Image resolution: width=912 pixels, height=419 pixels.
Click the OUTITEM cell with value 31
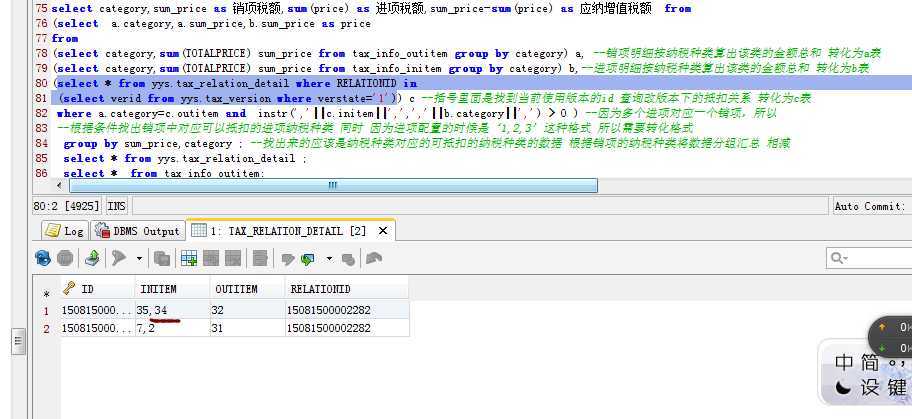(247, 328)
